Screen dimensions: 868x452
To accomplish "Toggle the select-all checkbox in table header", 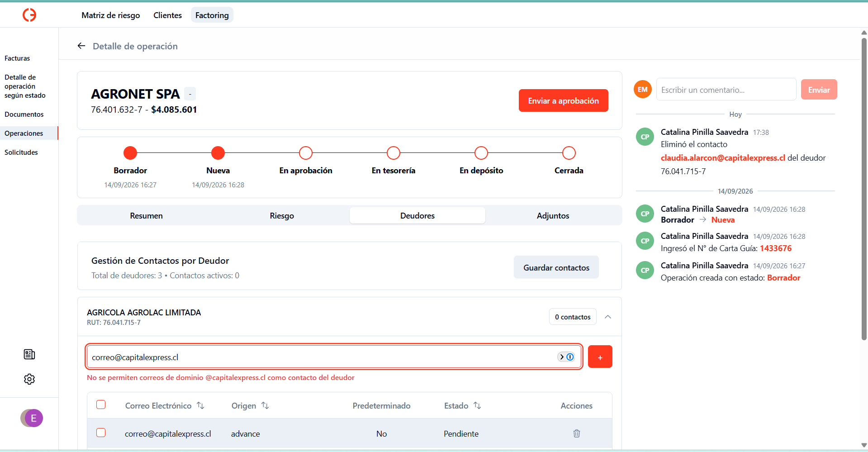I will (101, 404).
